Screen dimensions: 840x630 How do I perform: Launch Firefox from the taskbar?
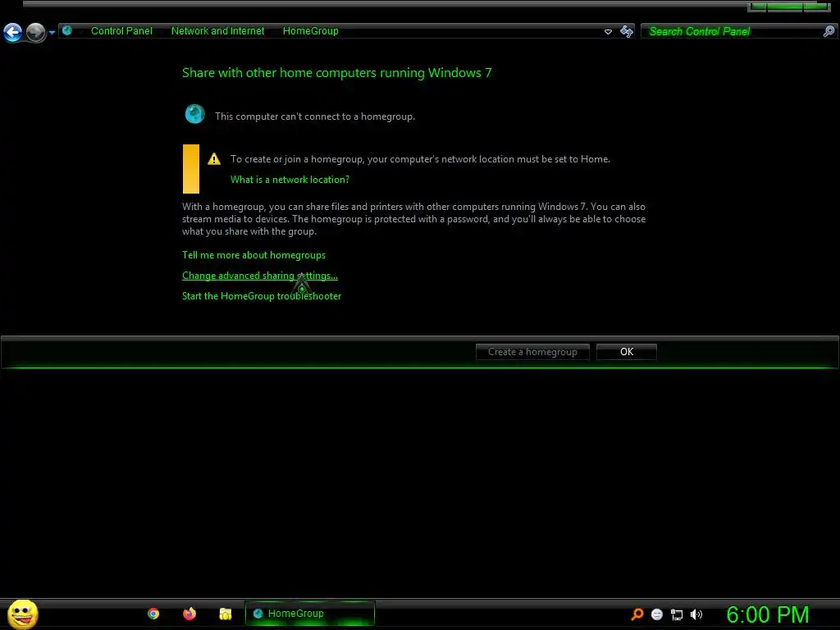[189, 614]
